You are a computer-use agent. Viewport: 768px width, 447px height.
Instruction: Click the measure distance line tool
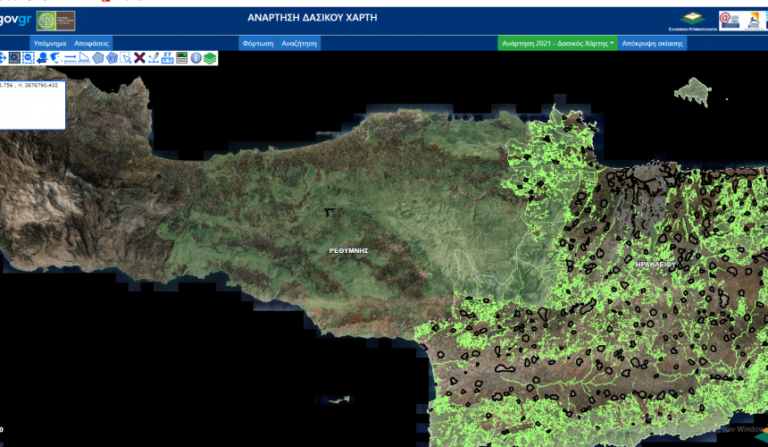[70, 58]
